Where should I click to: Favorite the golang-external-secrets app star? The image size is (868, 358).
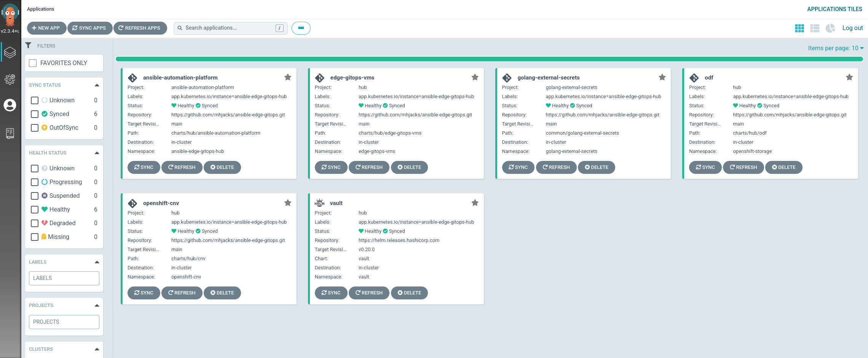662,77
